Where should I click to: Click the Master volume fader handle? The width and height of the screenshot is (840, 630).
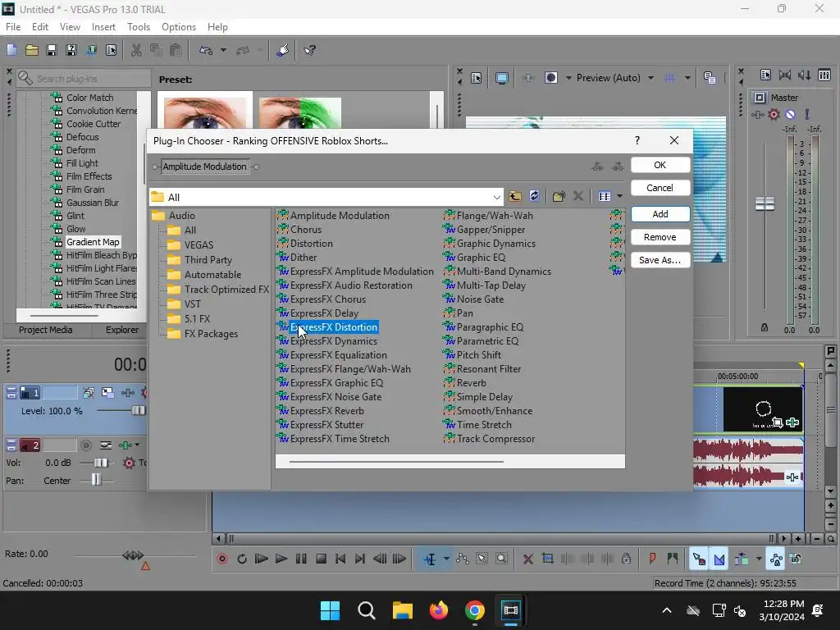[x=765, y=203]
